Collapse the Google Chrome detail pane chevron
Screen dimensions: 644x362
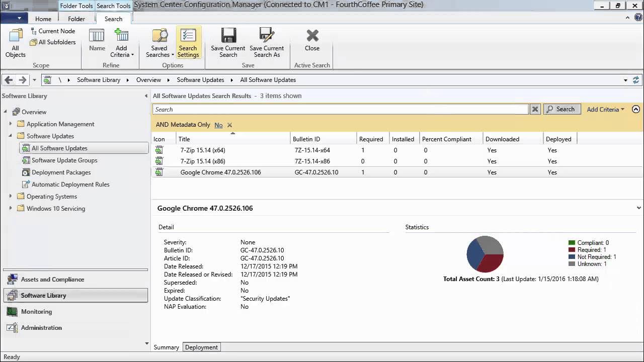coord(638,208)
